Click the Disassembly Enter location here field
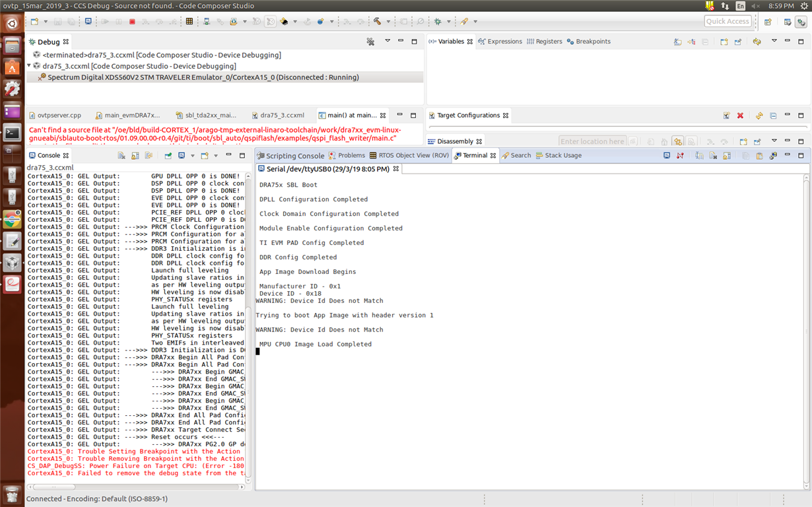Image resolution: width=812 pixels, height=507 pixels. (x=592, y=141)
